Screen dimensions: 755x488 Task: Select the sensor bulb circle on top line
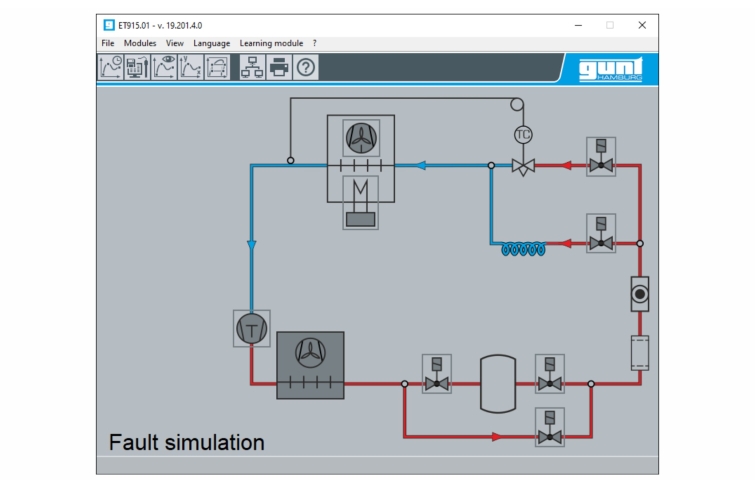point(517,105)
